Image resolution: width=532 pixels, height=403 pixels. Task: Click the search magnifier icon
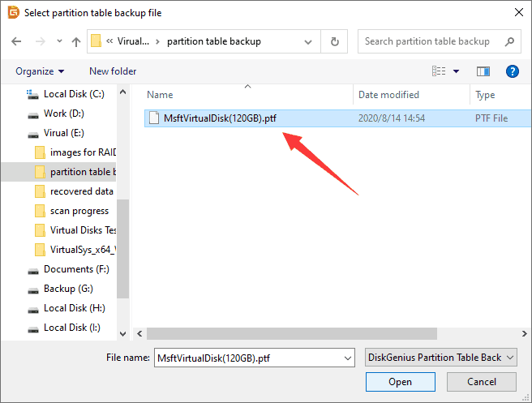[508, 41]
